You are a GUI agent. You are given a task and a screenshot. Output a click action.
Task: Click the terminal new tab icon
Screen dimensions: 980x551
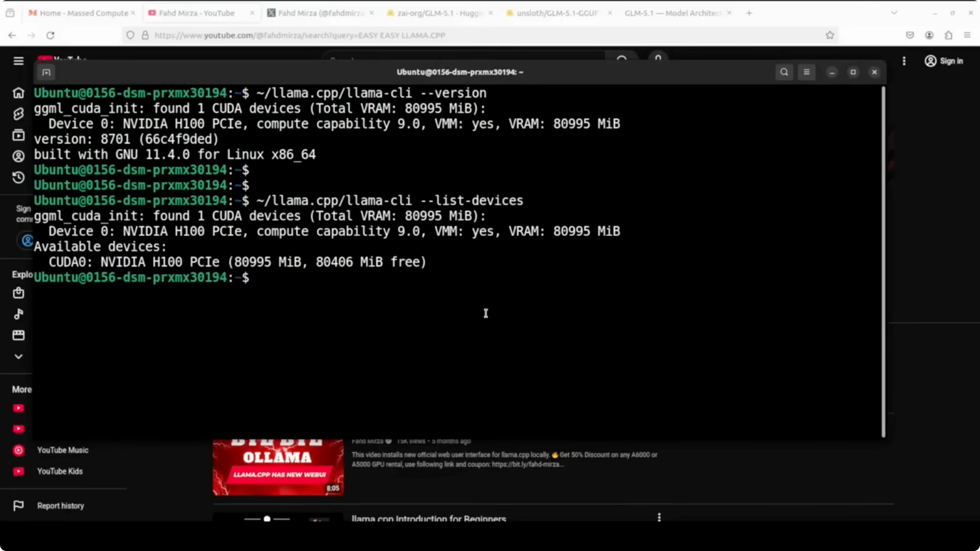(x=46, y=72)
